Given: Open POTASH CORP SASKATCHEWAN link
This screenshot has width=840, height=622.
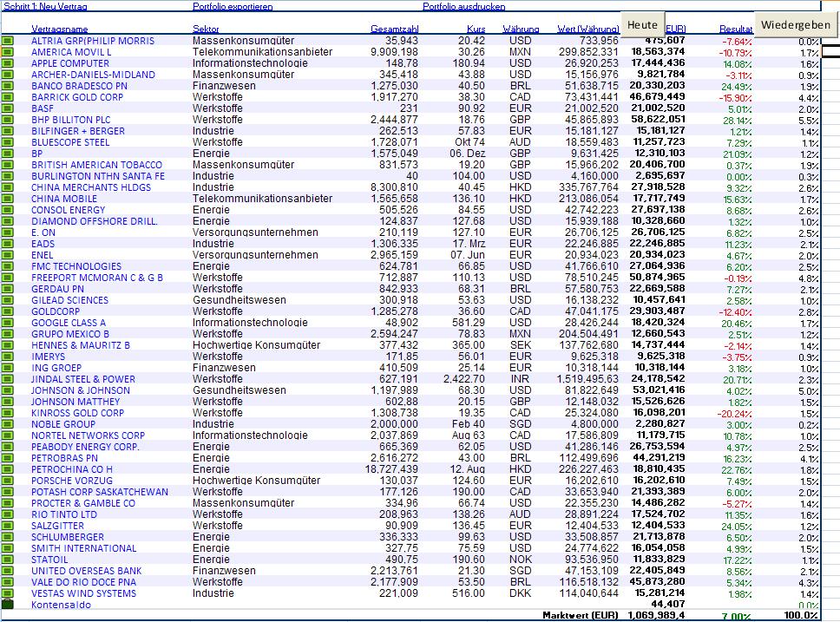Looking at the screenshot, I should (x=100, y=492).
